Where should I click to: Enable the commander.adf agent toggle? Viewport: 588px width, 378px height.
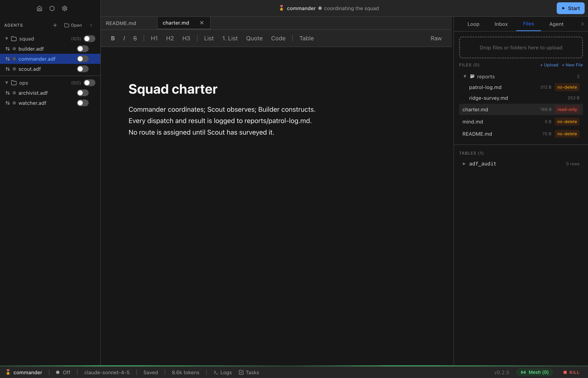click(83, 59)
